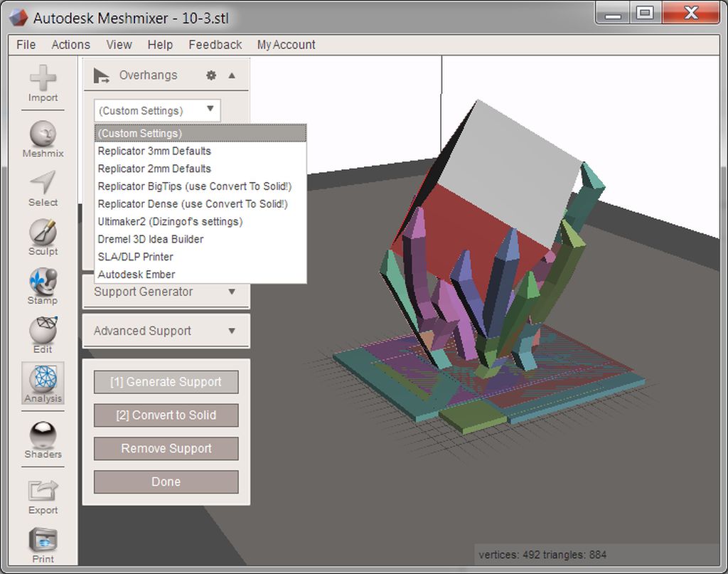Open the Overhangs gear settings icon

click(211, 75)
